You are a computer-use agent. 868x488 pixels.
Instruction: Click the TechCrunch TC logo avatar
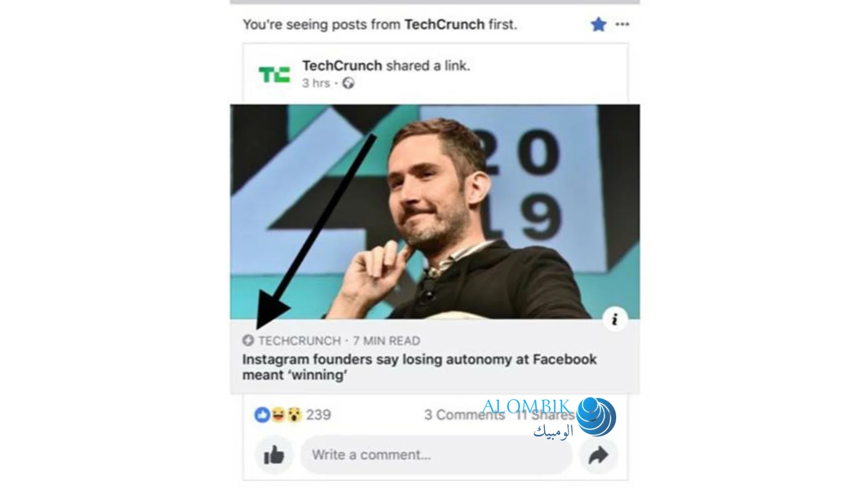coord(274,75)
